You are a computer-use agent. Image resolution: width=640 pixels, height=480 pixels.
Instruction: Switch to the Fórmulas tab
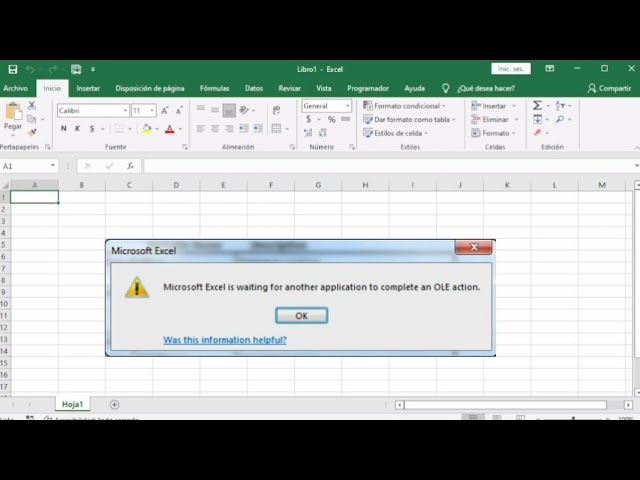214,88
